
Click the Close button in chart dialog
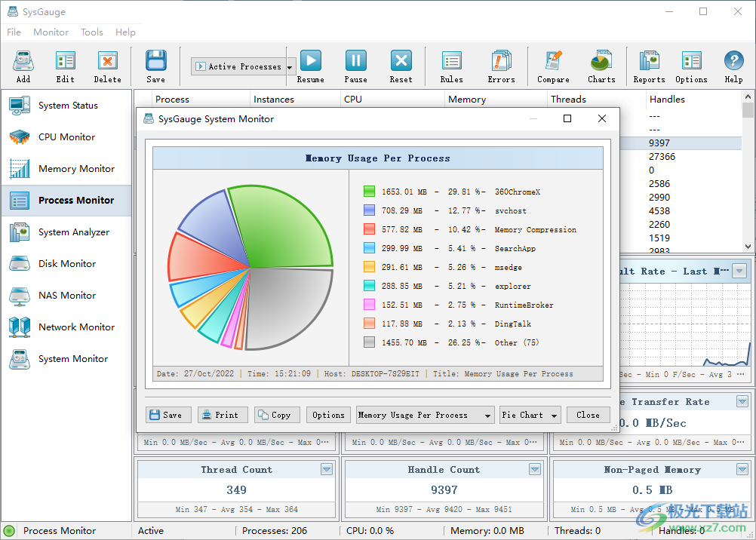click(589, 415)
